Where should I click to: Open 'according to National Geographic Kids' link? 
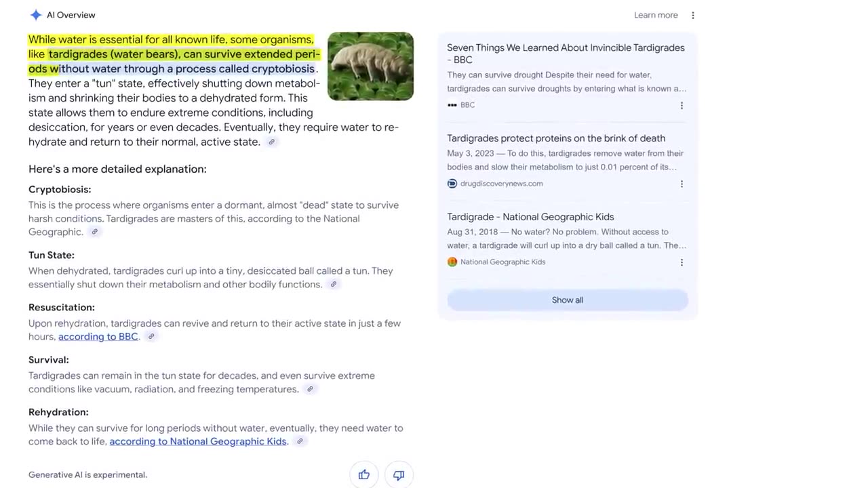(198, 441)
